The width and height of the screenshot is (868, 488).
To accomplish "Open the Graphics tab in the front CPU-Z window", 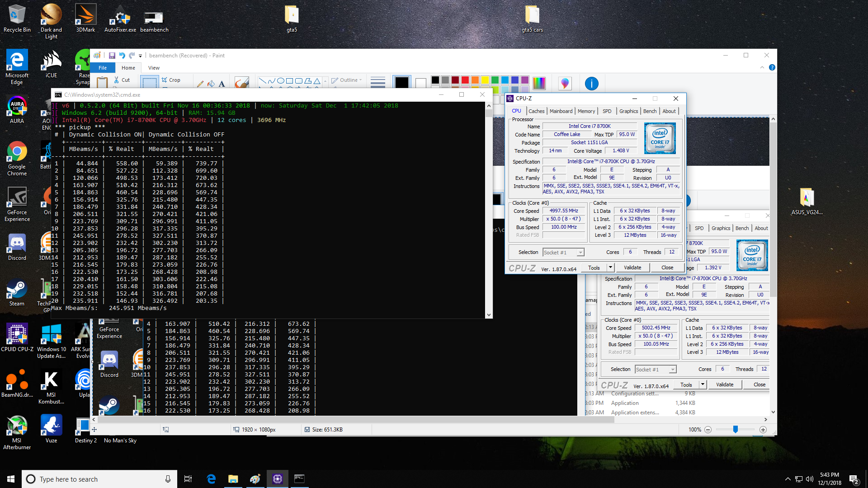I will (x=628, y=111).
